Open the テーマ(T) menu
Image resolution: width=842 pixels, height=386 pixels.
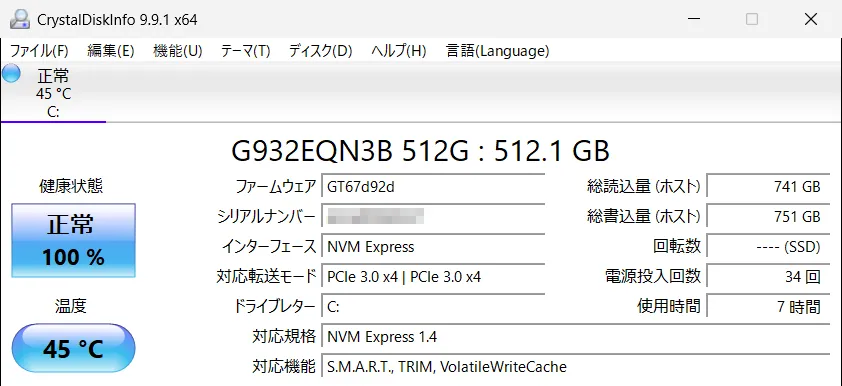pyautogui.click(x=245, y=51)
